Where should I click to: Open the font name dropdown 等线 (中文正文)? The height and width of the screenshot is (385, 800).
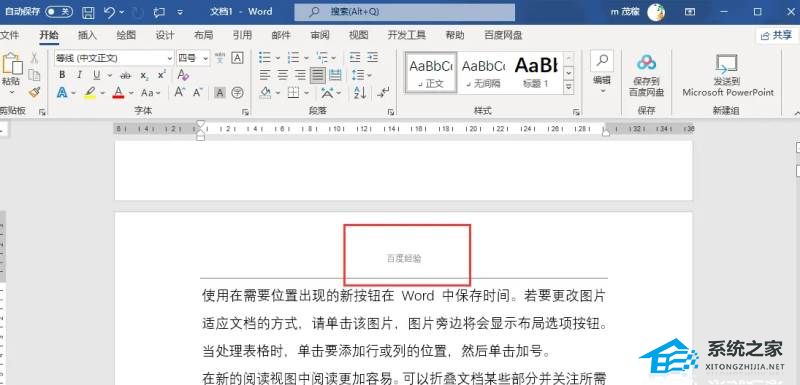click(169, 58)
